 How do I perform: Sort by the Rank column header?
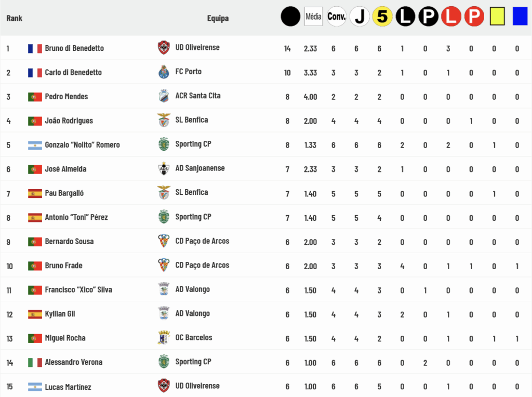[14, 18]
